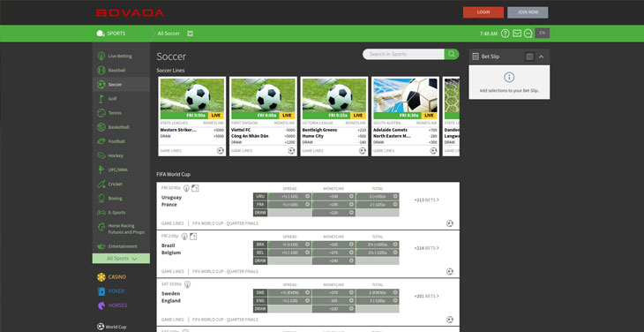Click the Horse Racing Futures icon
The height and width of the screenshot is (332, 644).
101,227
